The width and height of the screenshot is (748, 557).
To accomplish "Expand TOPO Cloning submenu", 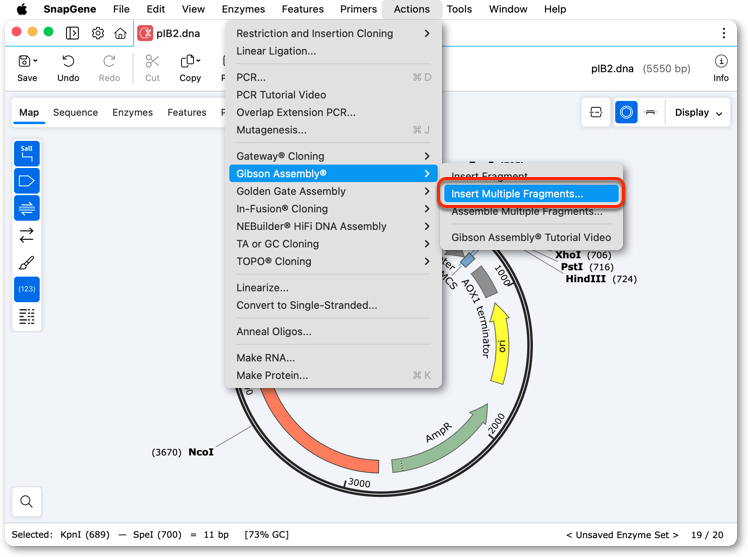I will tap(333, 261).
